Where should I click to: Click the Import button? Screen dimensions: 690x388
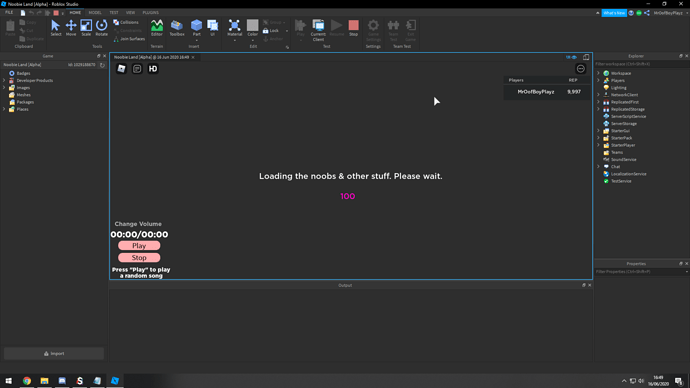coord(54,353)
